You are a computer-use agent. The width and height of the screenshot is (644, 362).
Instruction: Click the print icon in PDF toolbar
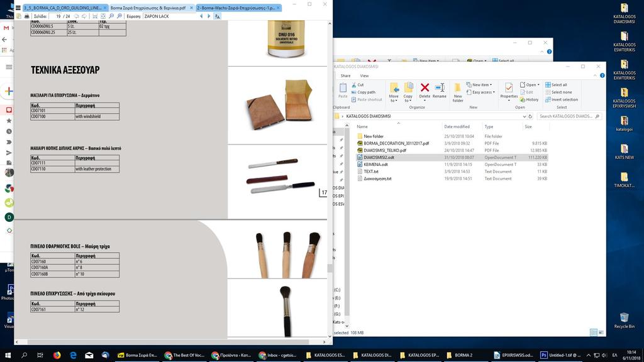click(x=26, y=16)
